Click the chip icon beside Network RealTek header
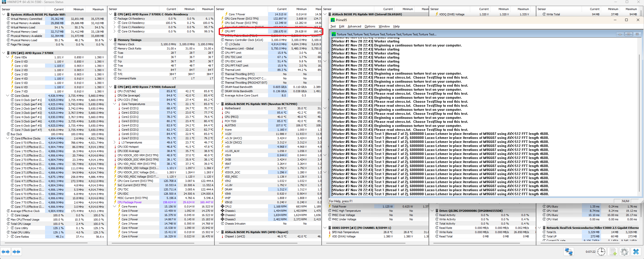Image resolution: width=644 pixels, height=259 pixels. tap(544, 228)
